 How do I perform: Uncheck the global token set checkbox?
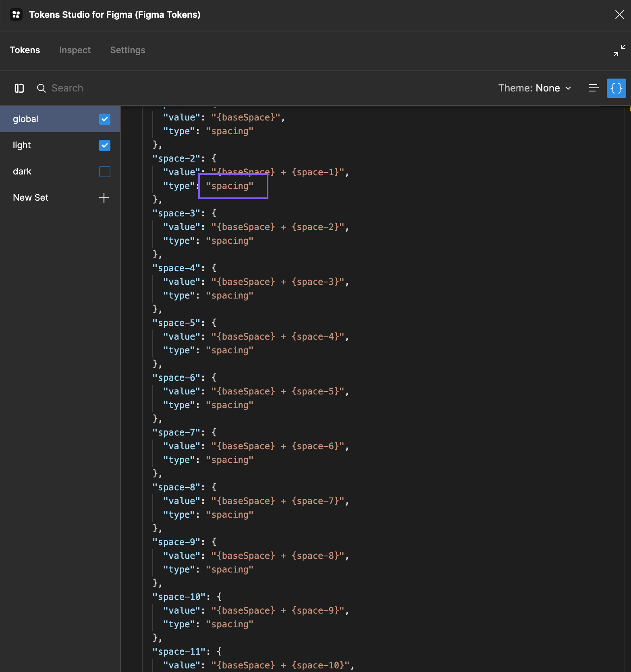(105, 119)
